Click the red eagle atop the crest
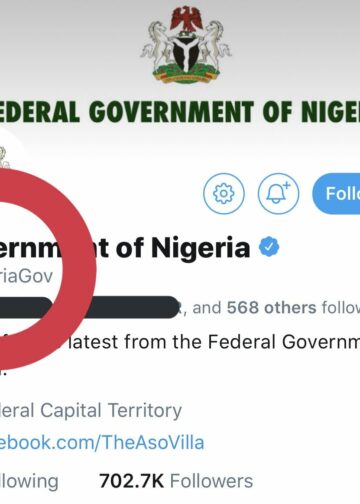Image resolution: width=360 pixels, height=504 pixels. (187, 19)
